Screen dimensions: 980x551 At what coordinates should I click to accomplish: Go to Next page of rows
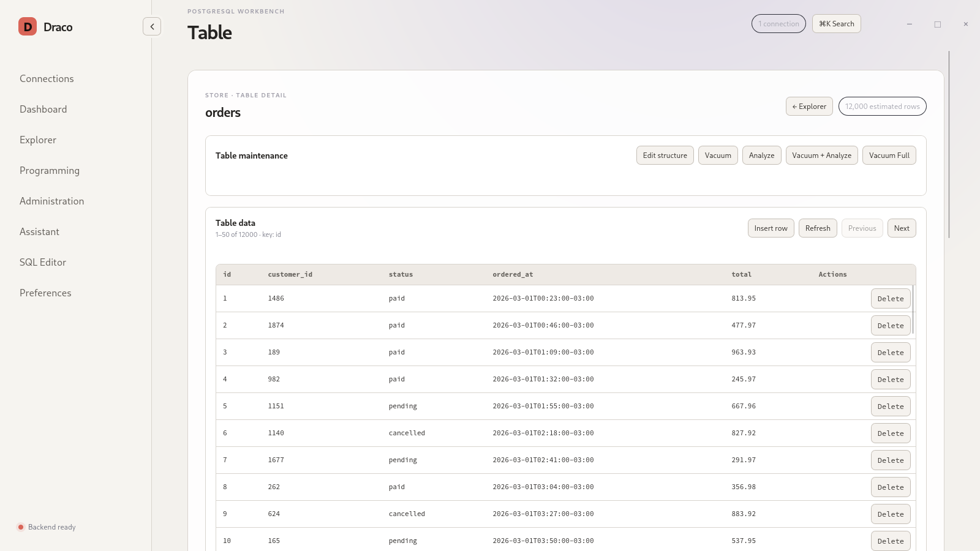tap(902, 228)
